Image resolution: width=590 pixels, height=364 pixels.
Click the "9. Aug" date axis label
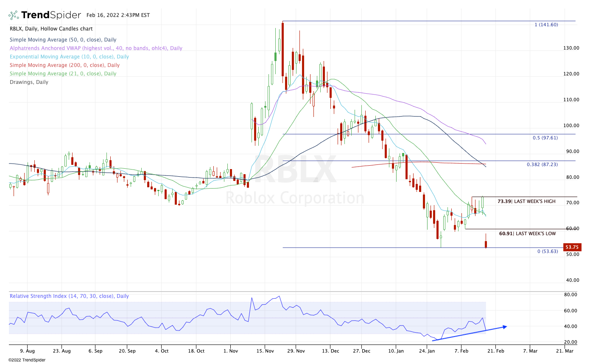(x=27, y=351)
